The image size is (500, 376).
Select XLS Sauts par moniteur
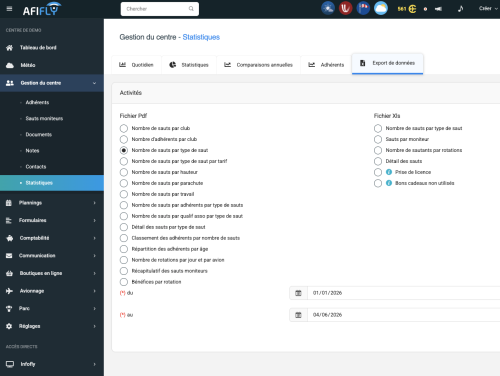click(378, 139)
